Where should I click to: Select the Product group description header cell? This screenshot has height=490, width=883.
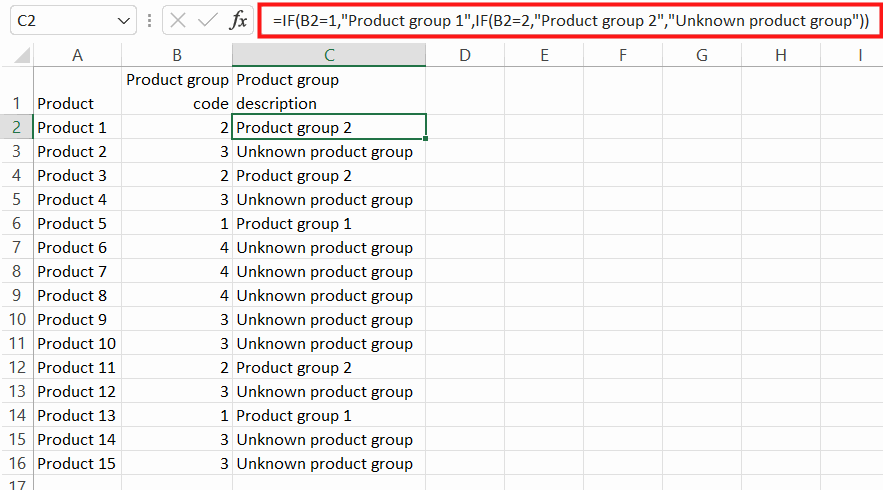[329, 91]
